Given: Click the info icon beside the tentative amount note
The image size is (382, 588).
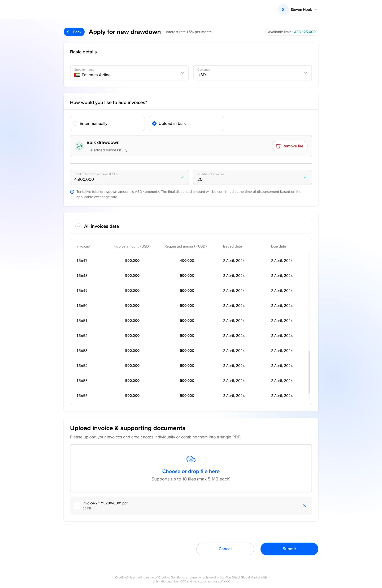Looking at the screenshot, I should pyautogui.click(x=72, y=192).
